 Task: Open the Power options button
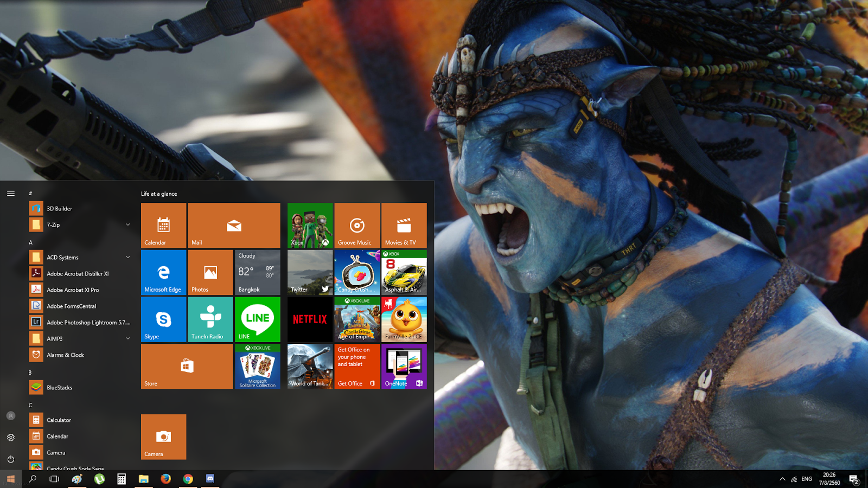click(x=11, y=459)
